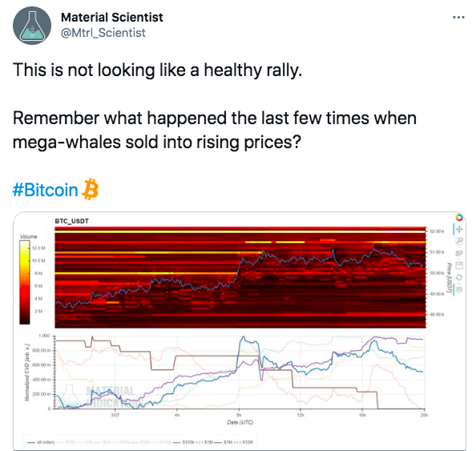This screenshot has height=451, width=476.
Task: Activate the Box Zoom tool
Action: pos(459,241)
